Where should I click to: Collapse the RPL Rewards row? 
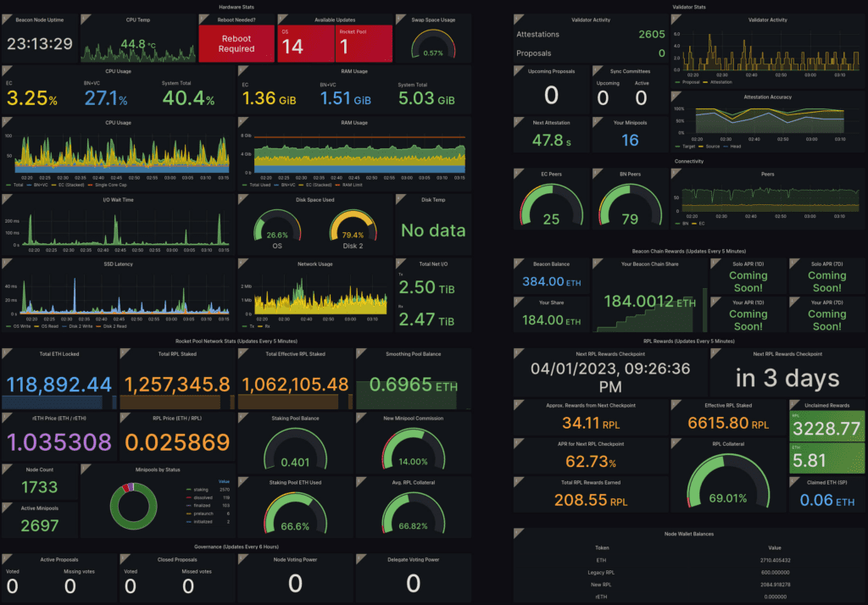pyautogui.click(x=688, y=341)
